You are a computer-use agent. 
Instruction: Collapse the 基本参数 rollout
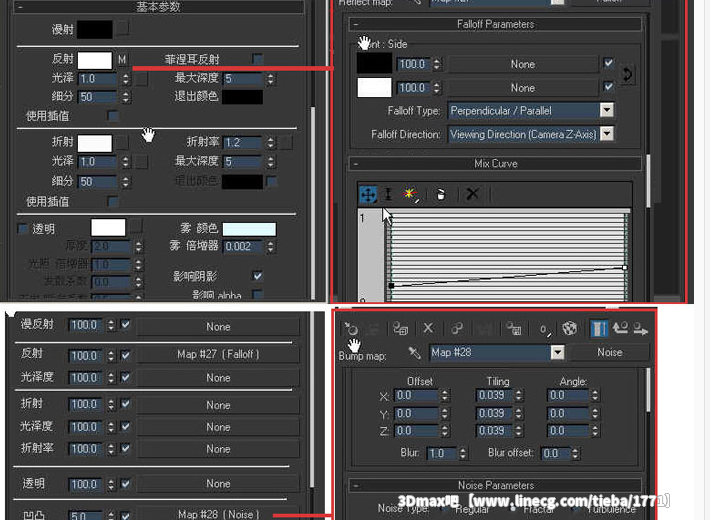click(x=20, y=7)
